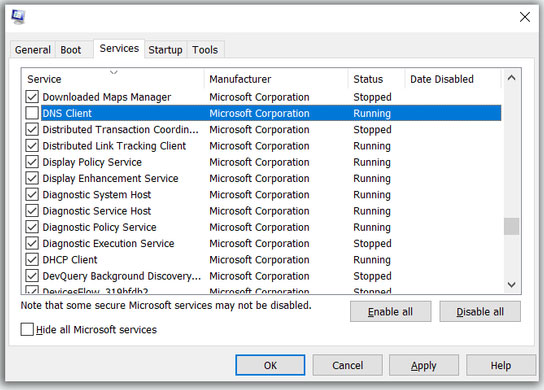Select 'Display Policy Service' name text
Screen dimensions: 544x390
click(92, 162)
